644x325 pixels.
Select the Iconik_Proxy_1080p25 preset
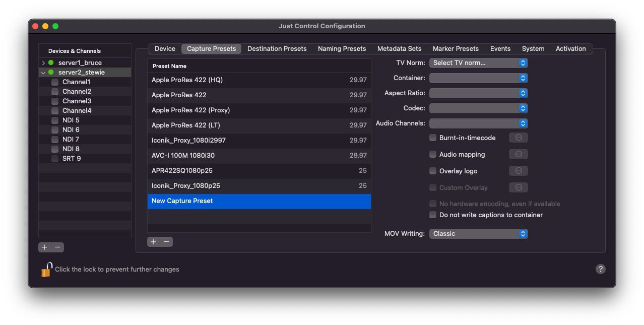tap(259, 186)
